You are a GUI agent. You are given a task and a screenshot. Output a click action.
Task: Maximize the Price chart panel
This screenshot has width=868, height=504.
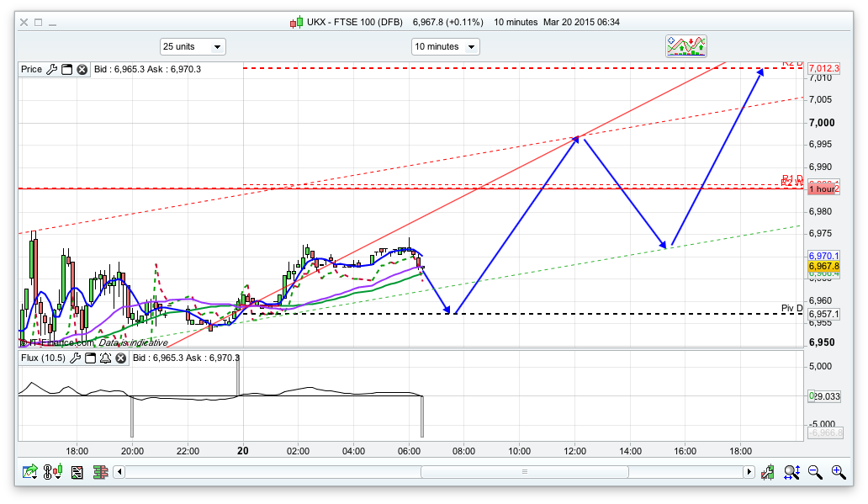[x=66, y=70]
